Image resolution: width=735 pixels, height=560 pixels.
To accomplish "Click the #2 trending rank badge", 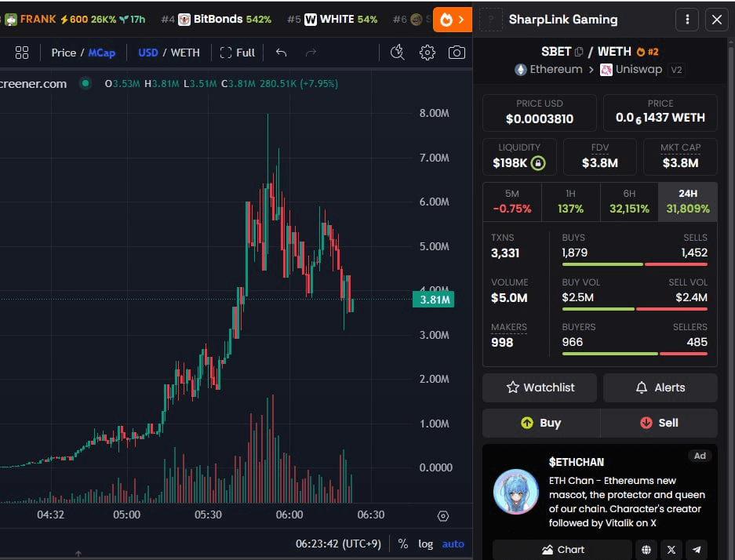I will point(647,52).
